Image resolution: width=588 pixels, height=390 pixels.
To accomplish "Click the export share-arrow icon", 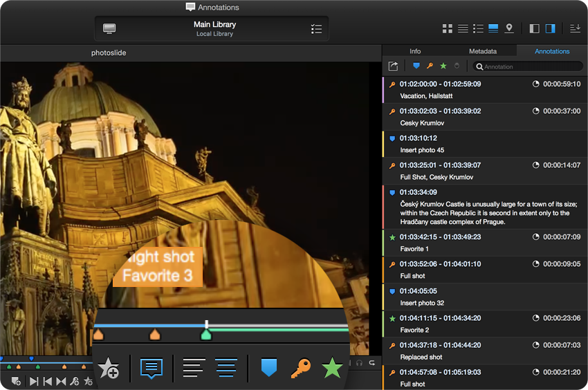I will pos(393,66).
